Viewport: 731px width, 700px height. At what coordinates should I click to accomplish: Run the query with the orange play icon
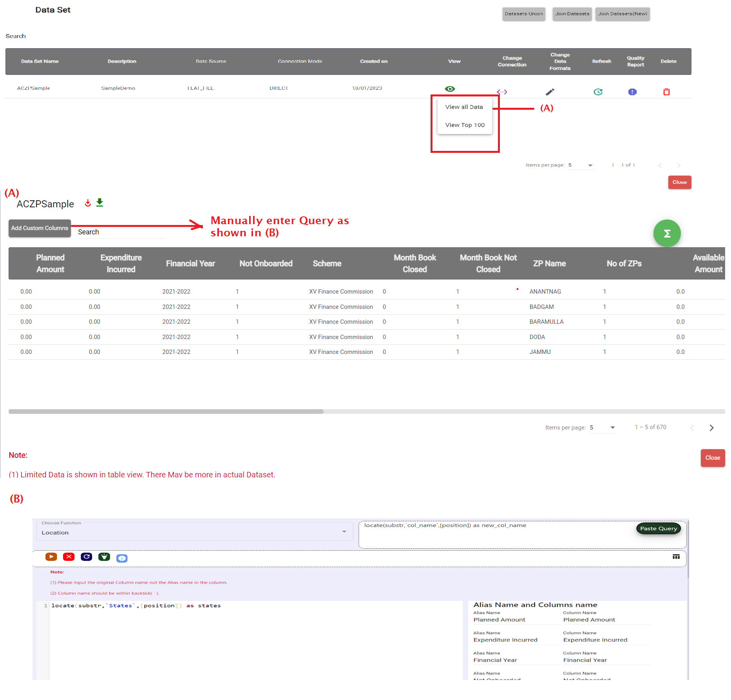51,557
